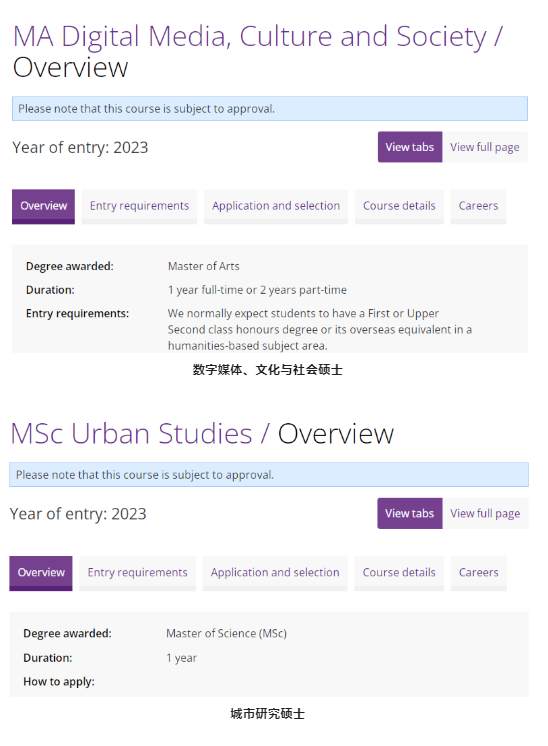The height and width of the screenshot is (746, 548).
Task: Click the MSc Urban Studies heading link
Action: click(x=131, y=434)
